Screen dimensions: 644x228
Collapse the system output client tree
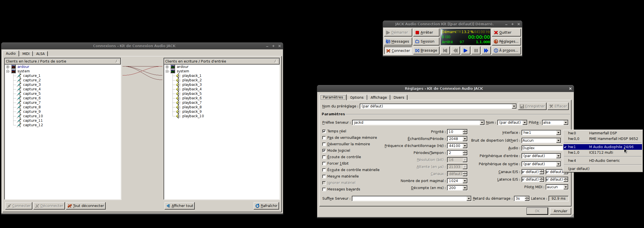(x=8, y=71)
